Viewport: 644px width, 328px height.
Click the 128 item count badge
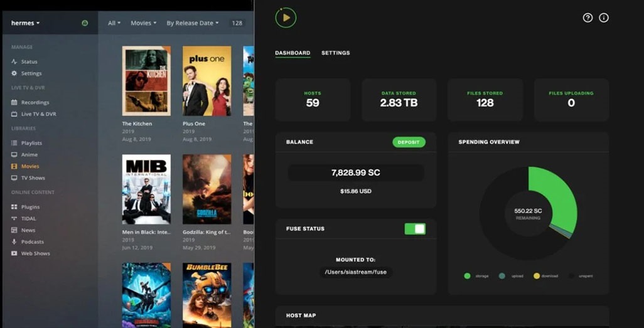coord(237,23)
